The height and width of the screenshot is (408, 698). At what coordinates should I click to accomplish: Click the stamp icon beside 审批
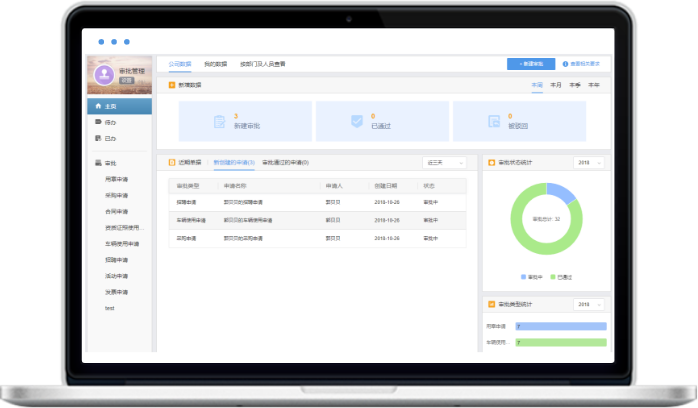(x=98, y=163)
